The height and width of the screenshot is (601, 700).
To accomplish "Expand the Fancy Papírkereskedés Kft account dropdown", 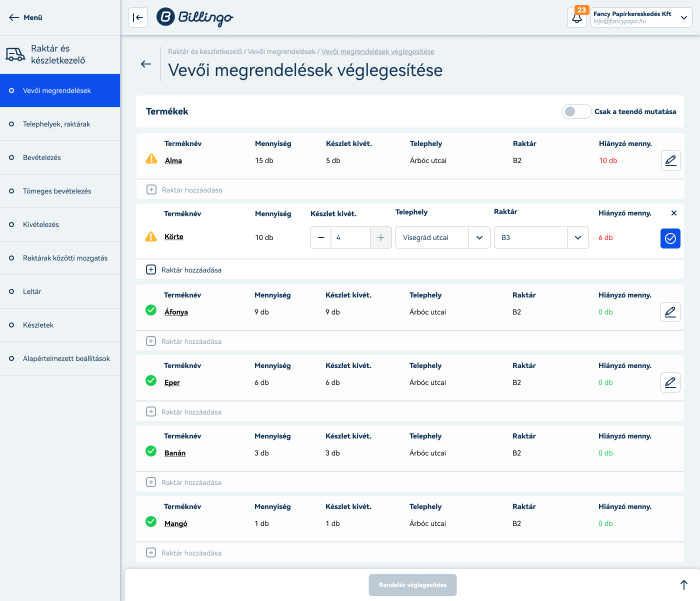I will (641, 17).
